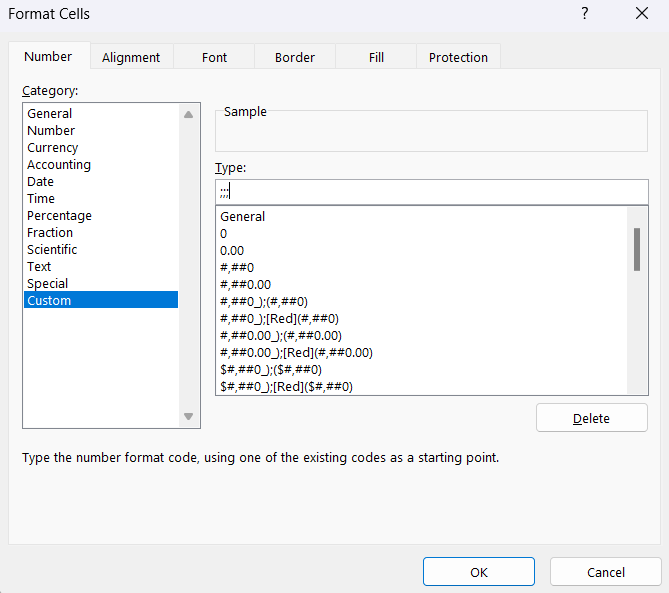This screenshot has height=593, width=669.
Task: Open the Fill tab
Action: (376, 57)
